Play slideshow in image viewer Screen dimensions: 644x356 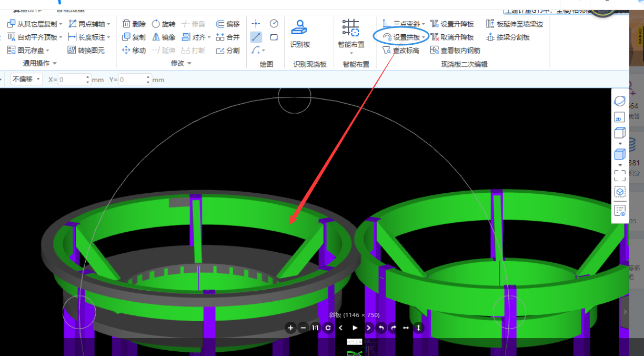(355, 328)
